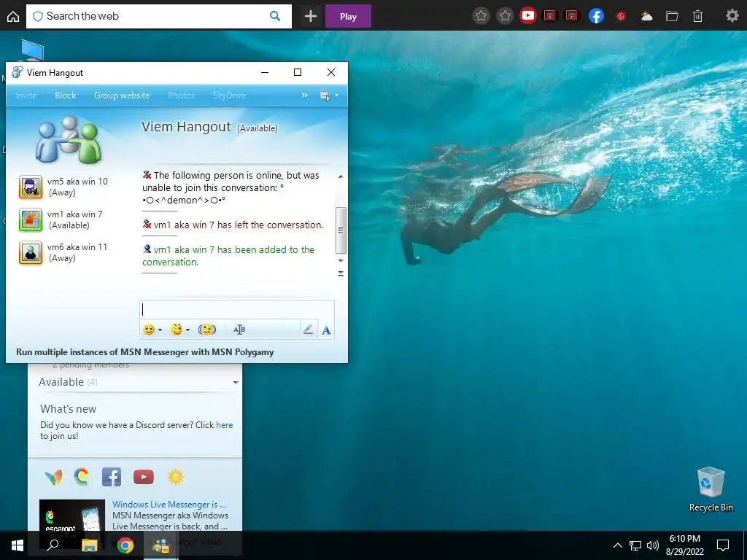This screenshot has width=747, height=560.
Task: Change font with the blue A icon
Action: coord(326,330)
